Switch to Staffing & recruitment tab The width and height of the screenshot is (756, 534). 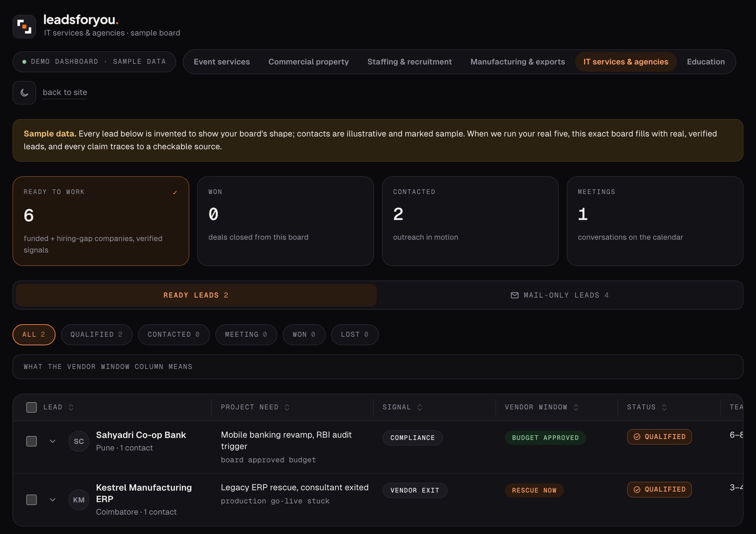[410, 62]
